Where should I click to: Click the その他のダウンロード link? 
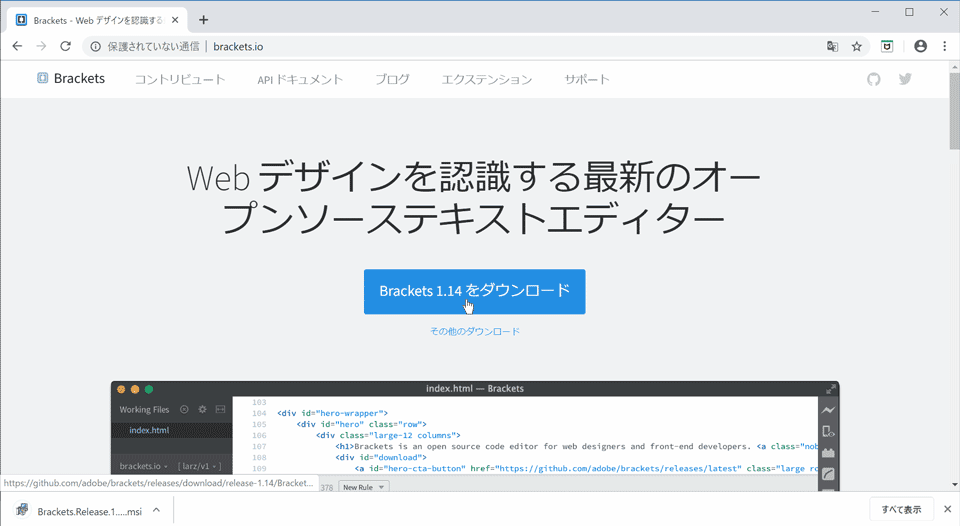click(x=474, y=331)
